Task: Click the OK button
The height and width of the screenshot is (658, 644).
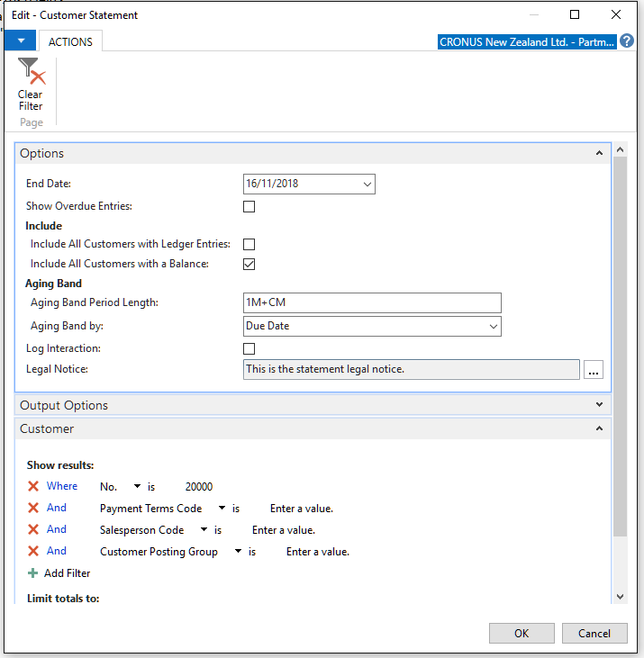Action: pos(522,633)
